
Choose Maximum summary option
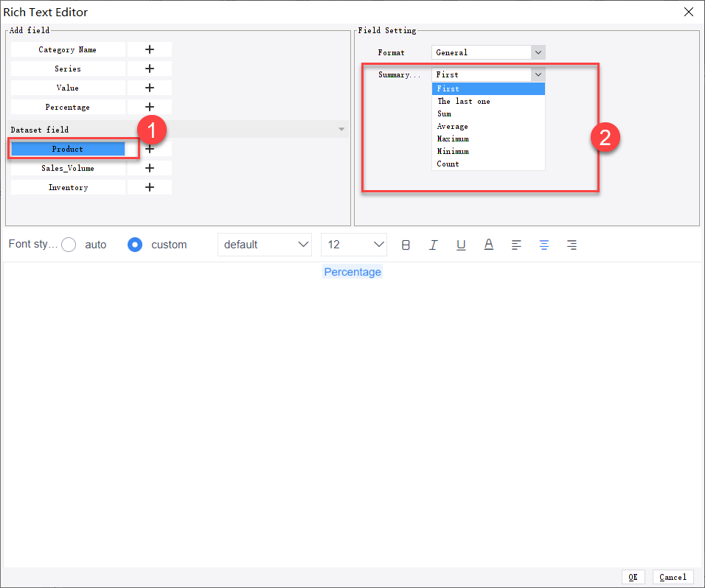488,139
